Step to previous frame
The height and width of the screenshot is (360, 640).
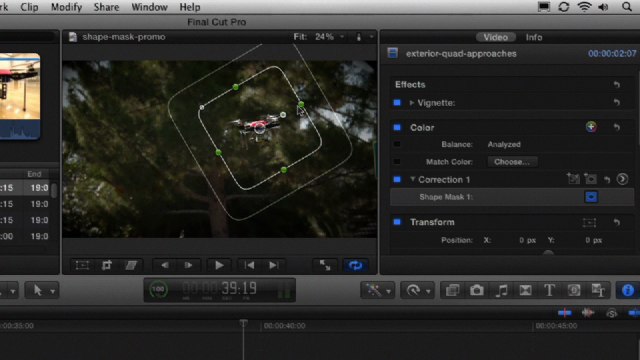click(x=164, y=265)
